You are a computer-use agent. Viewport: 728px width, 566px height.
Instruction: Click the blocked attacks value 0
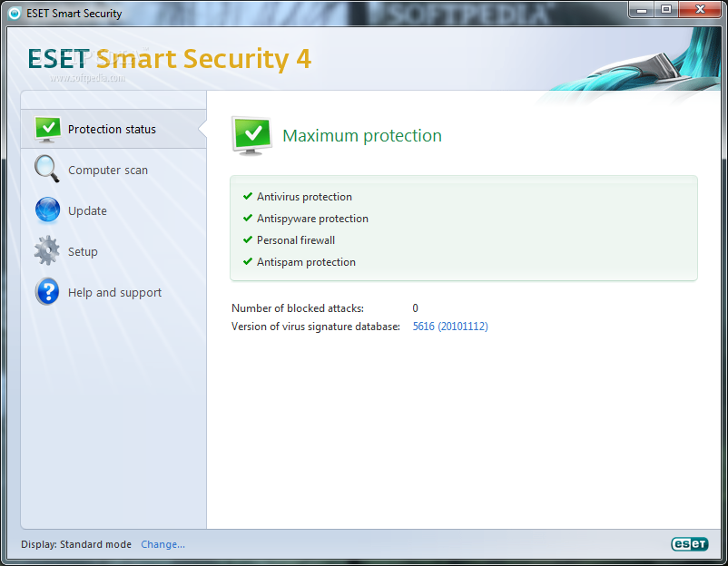click(x=415, y=308)
